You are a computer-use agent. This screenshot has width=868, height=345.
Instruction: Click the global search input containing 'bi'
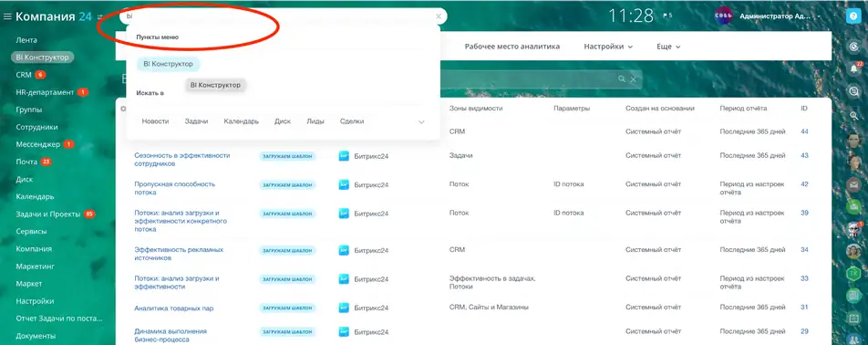283,16
